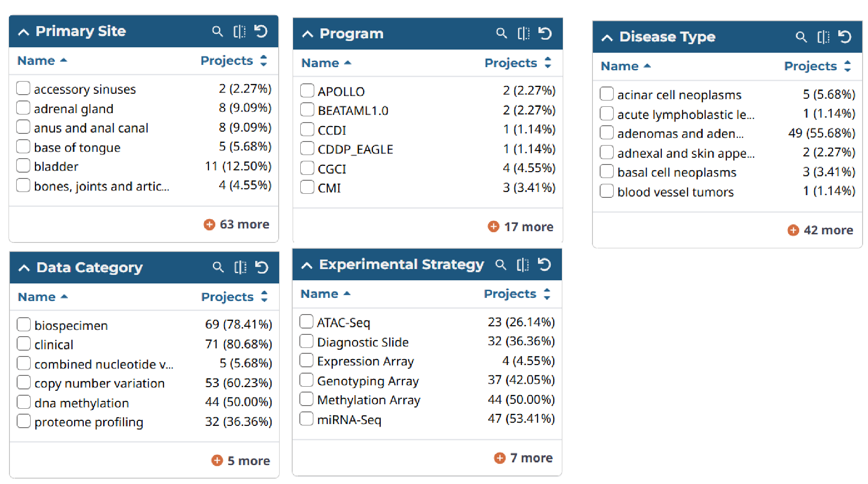
Task: Collapse the Primary Site panel
Action: pyautogui.click(x=24, y=32)
